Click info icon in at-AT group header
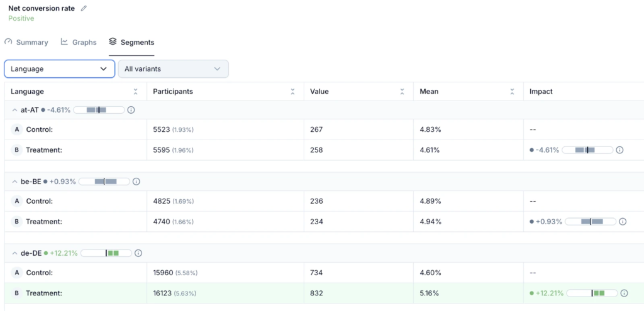 131,110
